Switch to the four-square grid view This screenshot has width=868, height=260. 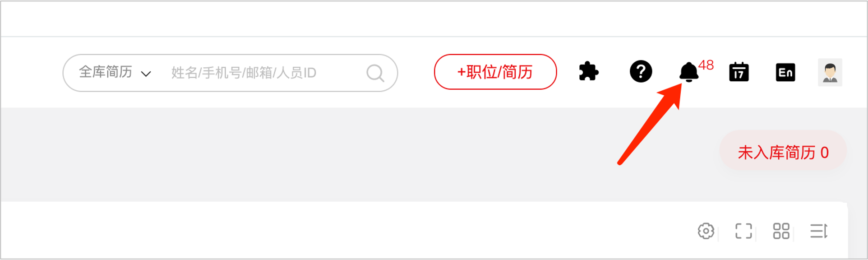pyautogui.click(x=781, y=231)
